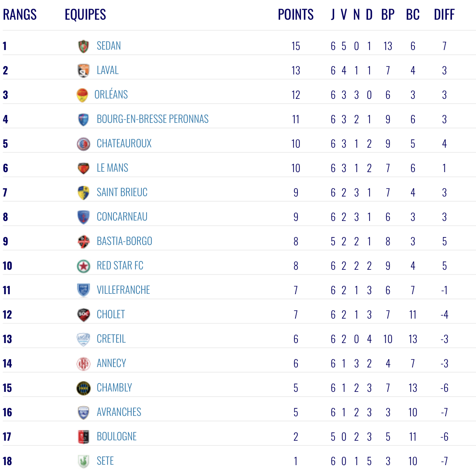
Task: Follow the Le Mans team link
Action: point(113,168)
